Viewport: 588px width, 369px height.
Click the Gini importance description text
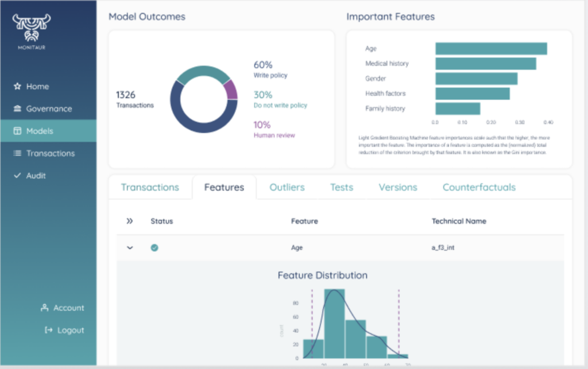pos(454,145)
